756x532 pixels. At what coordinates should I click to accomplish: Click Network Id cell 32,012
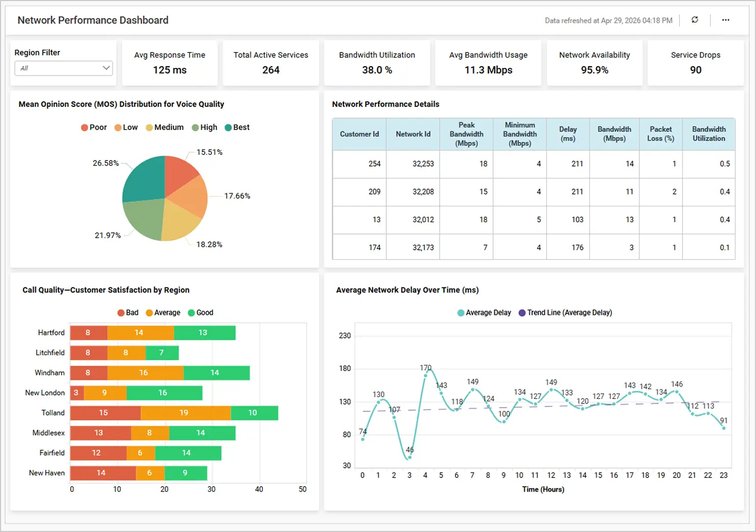pos(413,220)
